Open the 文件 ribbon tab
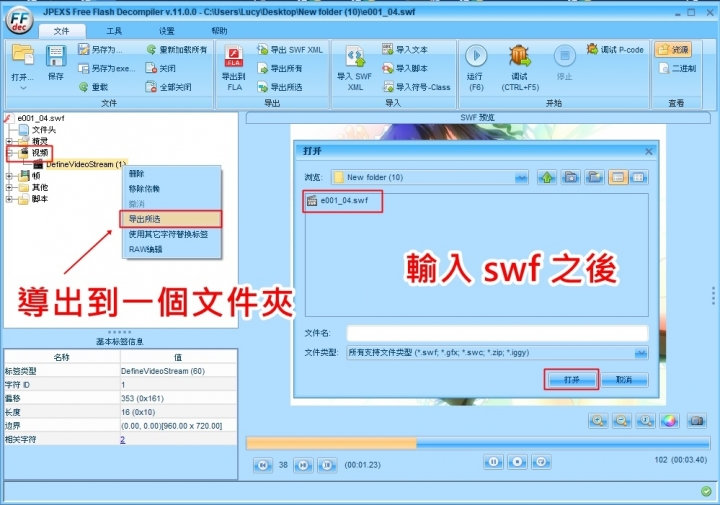Image resolution: width=720 pixels, height=505 pixels. (x=62, y=31)
